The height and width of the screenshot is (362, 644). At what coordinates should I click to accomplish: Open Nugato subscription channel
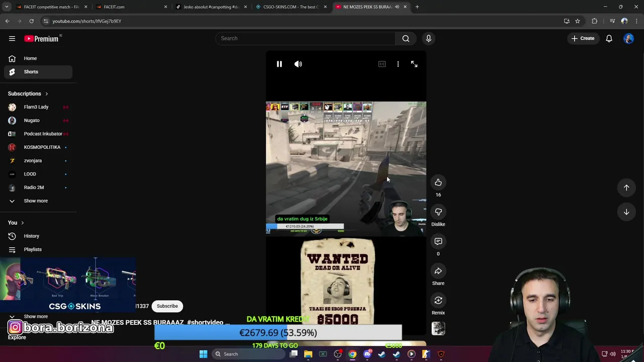point(38,120)
